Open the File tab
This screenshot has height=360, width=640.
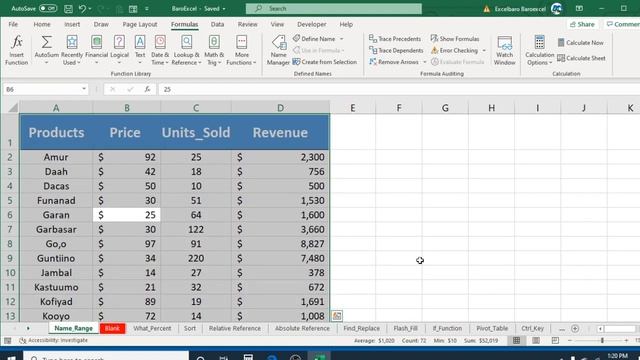point(13,24)
